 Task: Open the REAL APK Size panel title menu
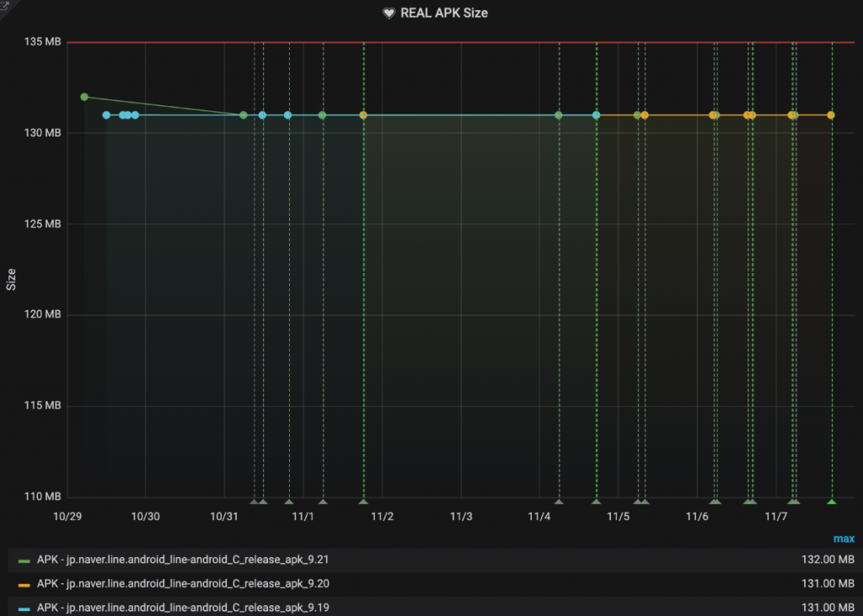tap(443, 13)
